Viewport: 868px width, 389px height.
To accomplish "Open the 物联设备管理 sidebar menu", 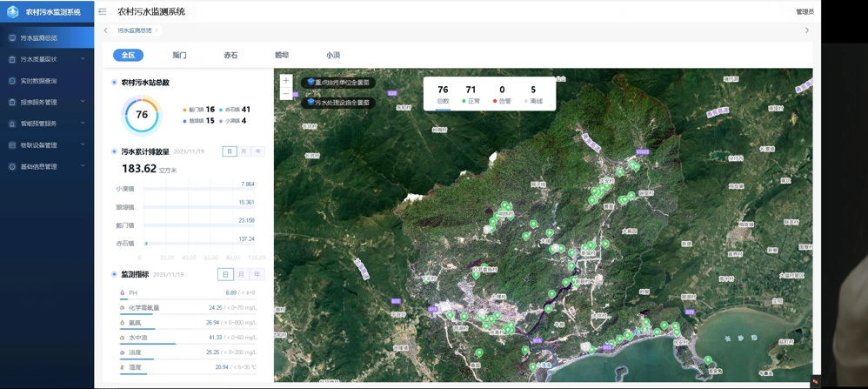I will (x=47, y=145).
